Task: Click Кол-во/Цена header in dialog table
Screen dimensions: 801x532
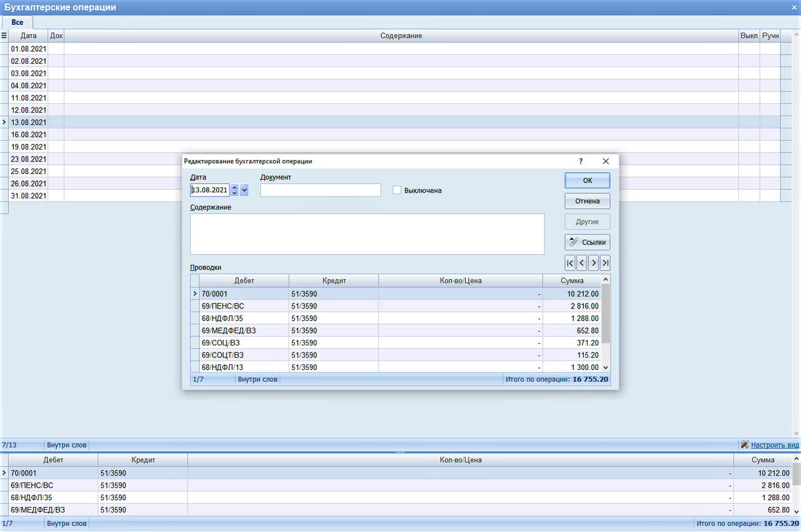Action: coord(461,280)
